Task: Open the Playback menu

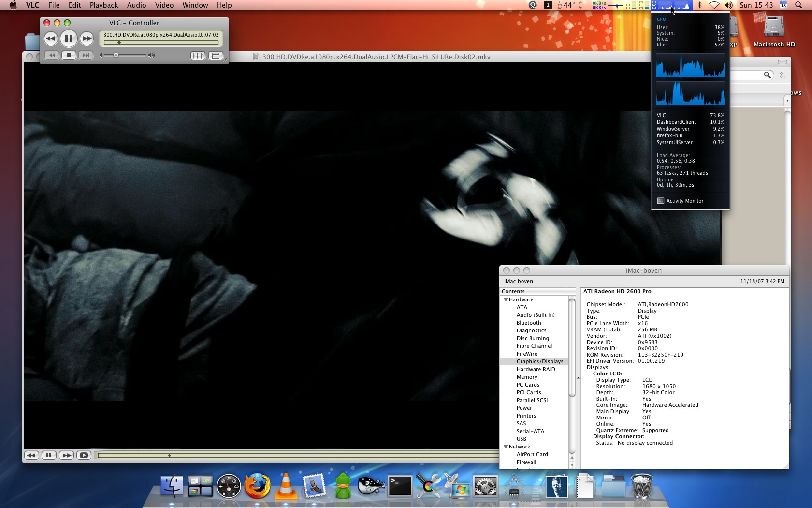Action: (104, 5)
